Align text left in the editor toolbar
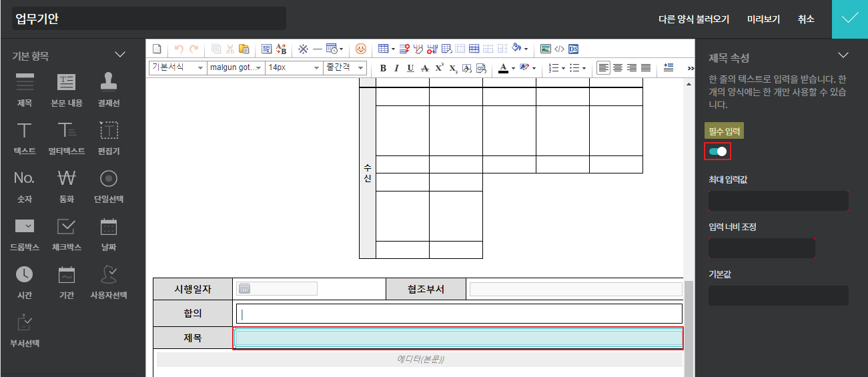The height and width of the screenshot is (377, 868). click(603, 68)
